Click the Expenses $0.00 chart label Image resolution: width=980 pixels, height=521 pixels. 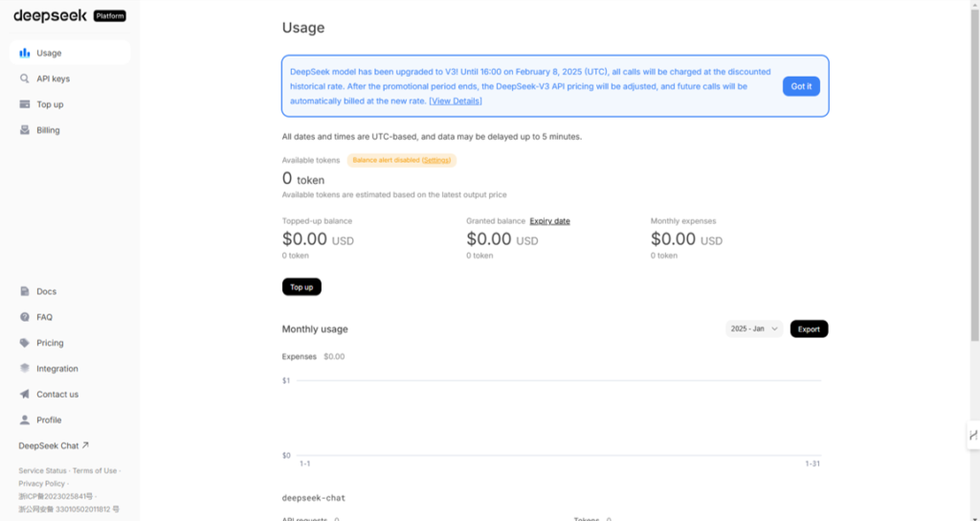coord(313,356)
